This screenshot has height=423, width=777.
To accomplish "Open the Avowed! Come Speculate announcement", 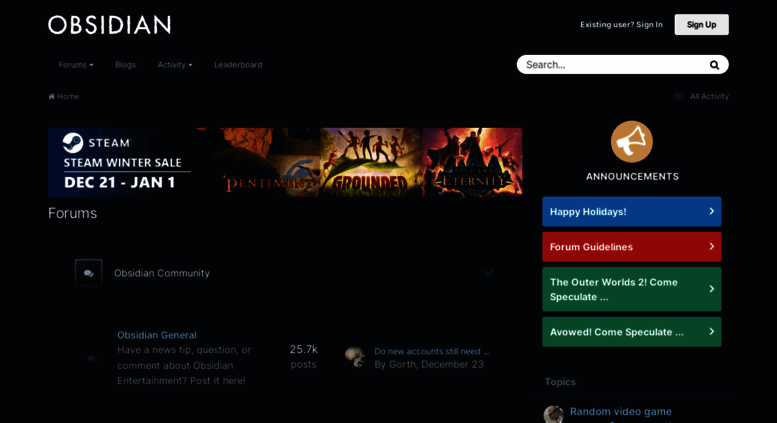I will click(632, 332).
